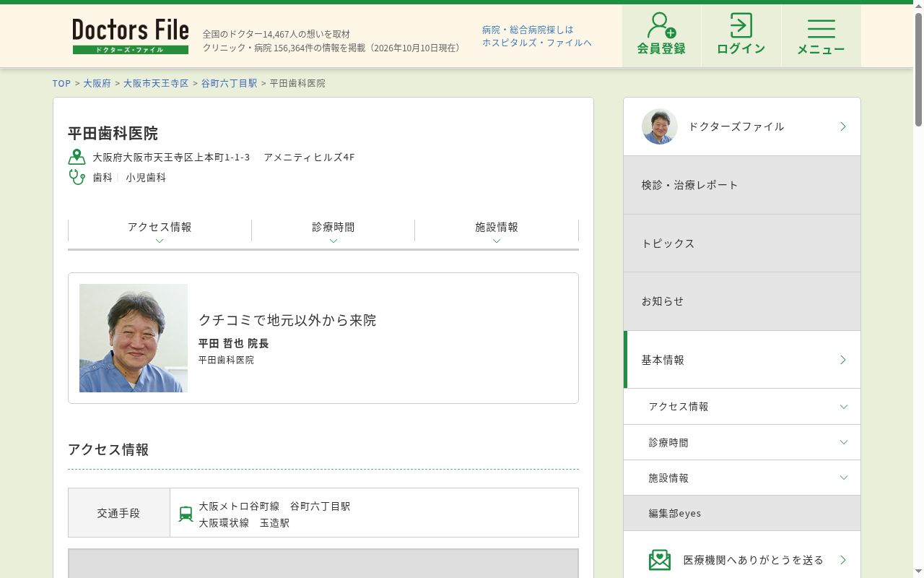Click アメニティヒルズ4F building name
924x578 pixels.
tap(309, 157)
